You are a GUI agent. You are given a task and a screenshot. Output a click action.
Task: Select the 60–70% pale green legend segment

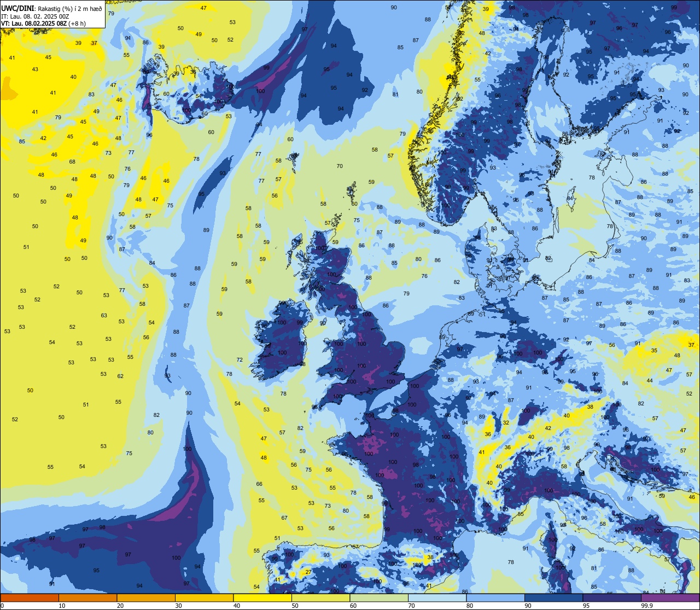[x=379, y=597]
